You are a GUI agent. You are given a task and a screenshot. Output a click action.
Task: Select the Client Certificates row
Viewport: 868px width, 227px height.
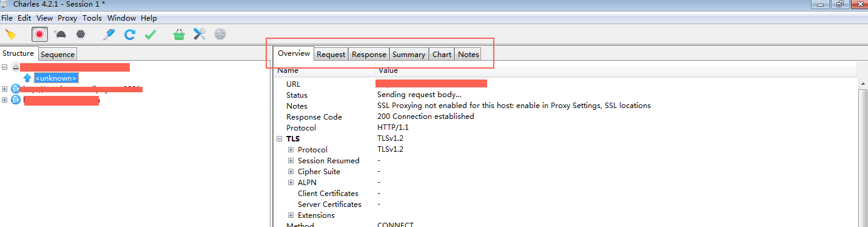(328, 194)
